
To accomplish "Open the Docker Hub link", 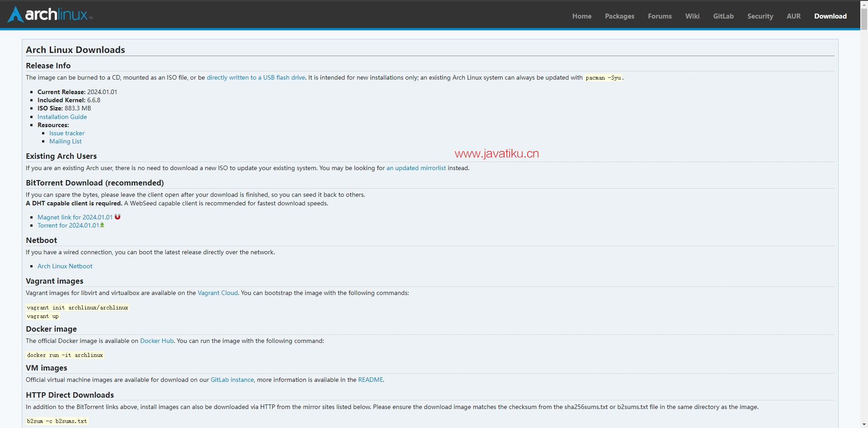I will click(x=157, y=341).
